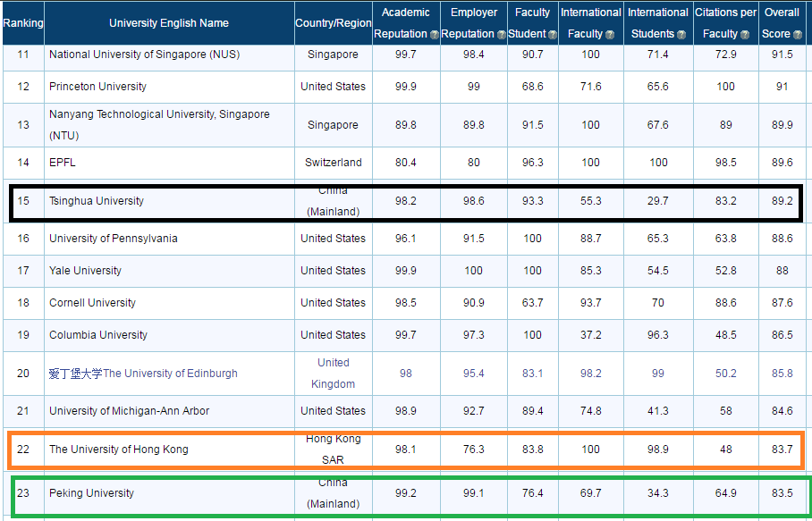This screenshot has width=812, height=521.
Task: Select Peking's faculty student score 76.4
Action: (533, 493)
